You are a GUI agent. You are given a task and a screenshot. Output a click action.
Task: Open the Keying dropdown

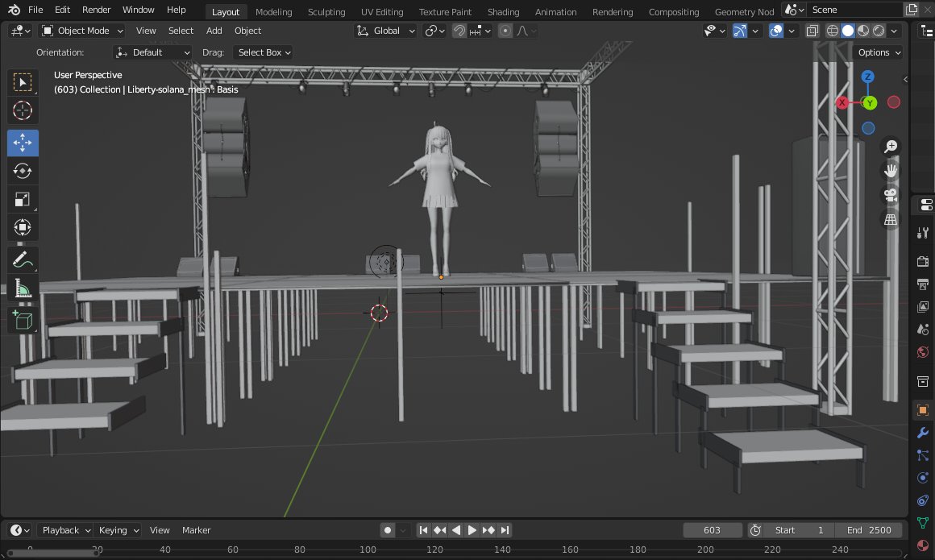click(118, 530)
